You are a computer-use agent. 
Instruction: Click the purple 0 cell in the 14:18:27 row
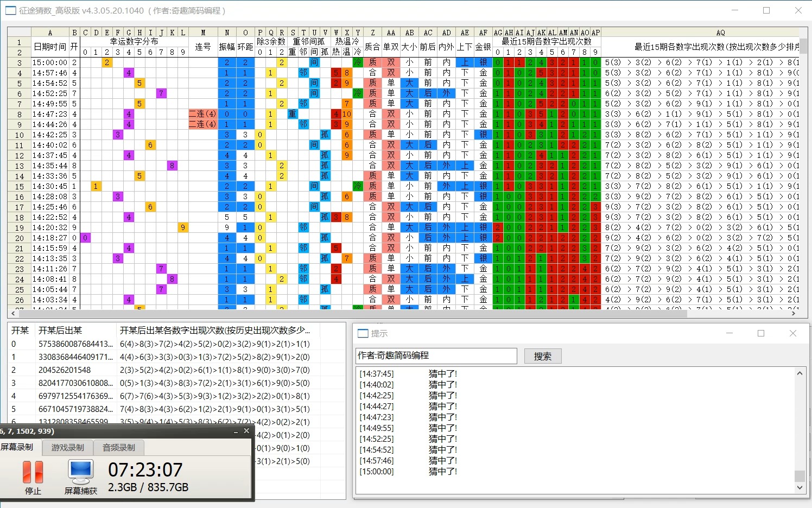85,238
